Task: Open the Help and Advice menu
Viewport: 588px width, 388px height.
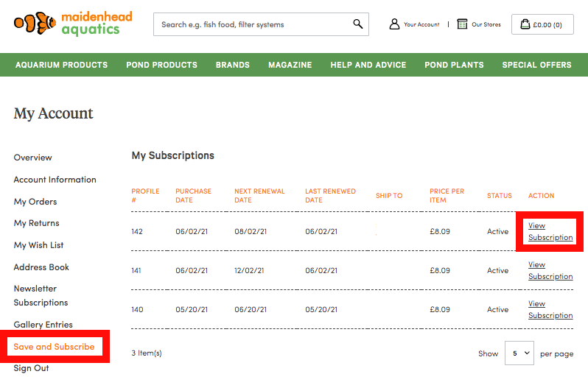Action: [368, 65]
